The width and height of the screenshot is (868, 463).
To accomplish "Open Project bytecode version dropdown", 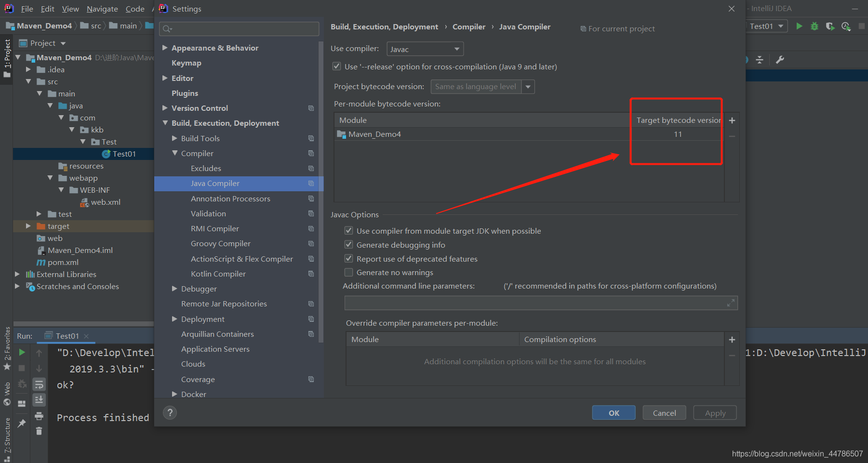I will [x=528, y=87].
